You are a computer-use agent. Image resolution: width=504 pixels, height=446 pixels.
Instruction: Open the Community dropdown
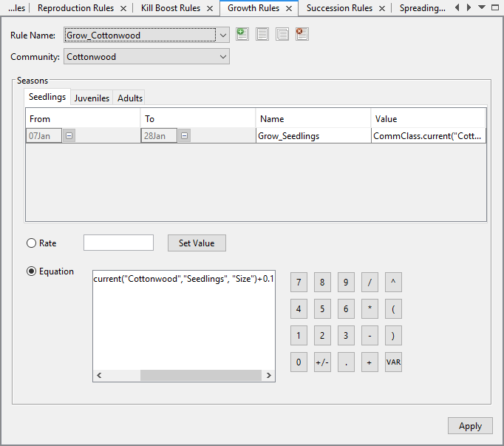coord(223,56)
